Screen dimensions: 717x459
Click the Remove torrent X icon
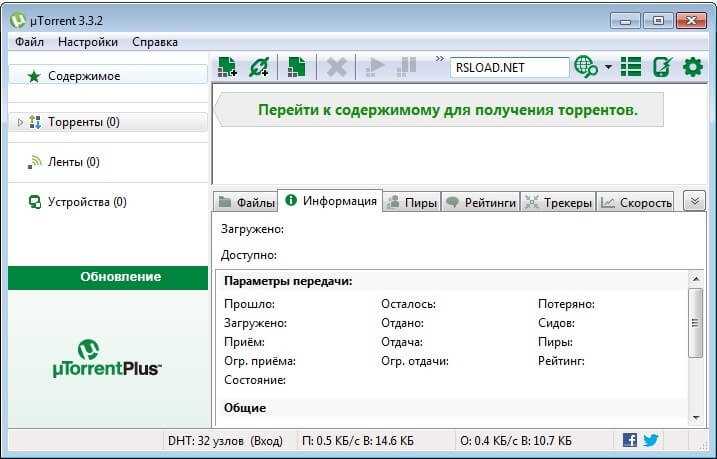click(x=336, y=67)
